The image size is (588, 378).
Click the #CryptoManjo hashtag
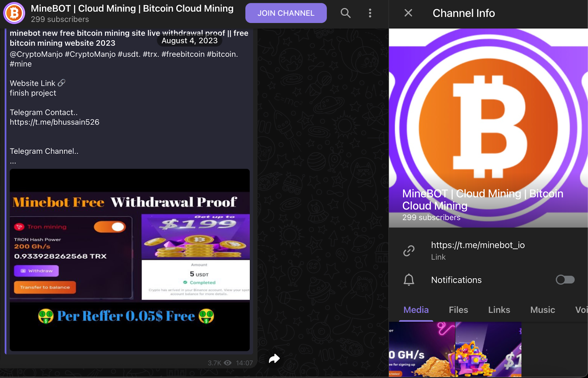[90, 54]
